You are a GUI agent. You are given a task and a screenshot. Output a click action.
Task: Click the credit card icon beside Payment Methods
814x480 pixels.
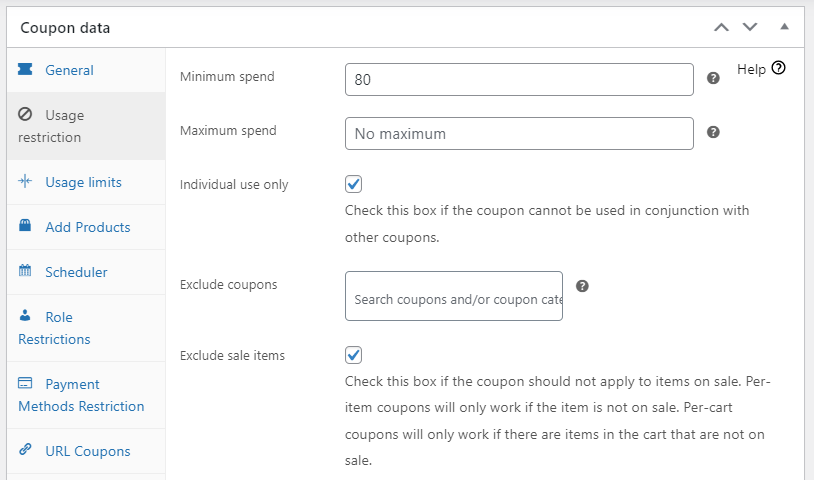click(x=25, y=383)
